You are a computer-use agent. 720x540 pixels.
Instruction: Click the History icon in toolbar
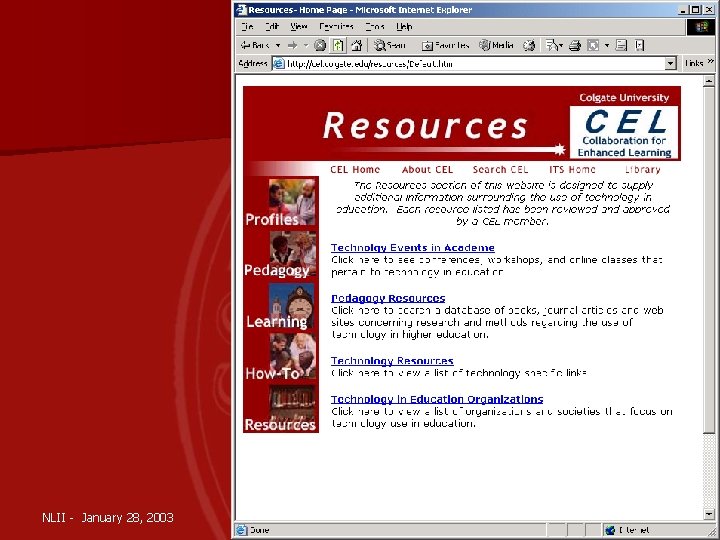[x=529, y=45]
